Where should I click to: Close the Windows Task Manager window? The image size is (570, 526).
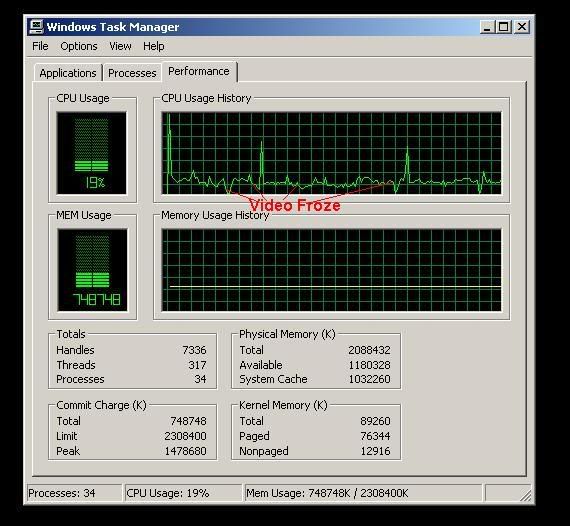click(522, 27)
